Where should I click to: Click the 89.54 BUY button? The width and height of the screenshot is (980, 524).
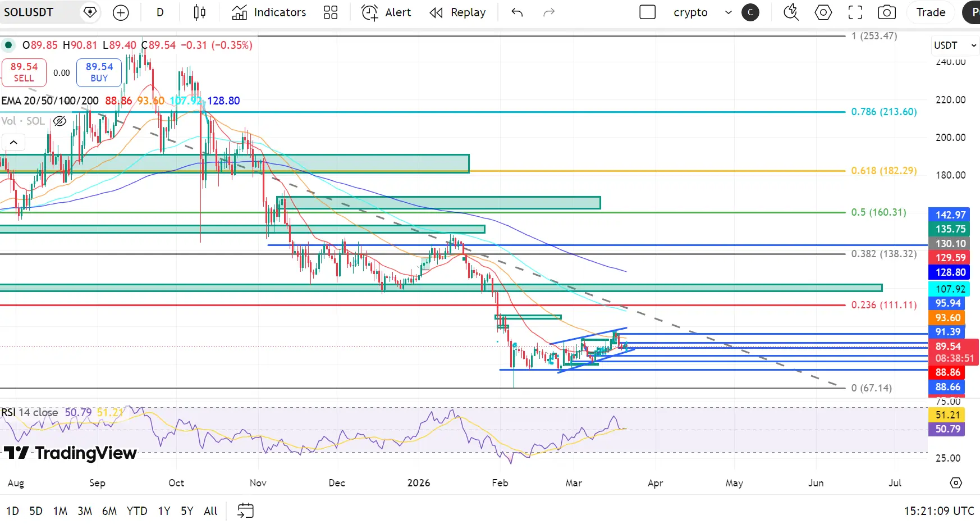pyautogui.click(x=99, y=72)
